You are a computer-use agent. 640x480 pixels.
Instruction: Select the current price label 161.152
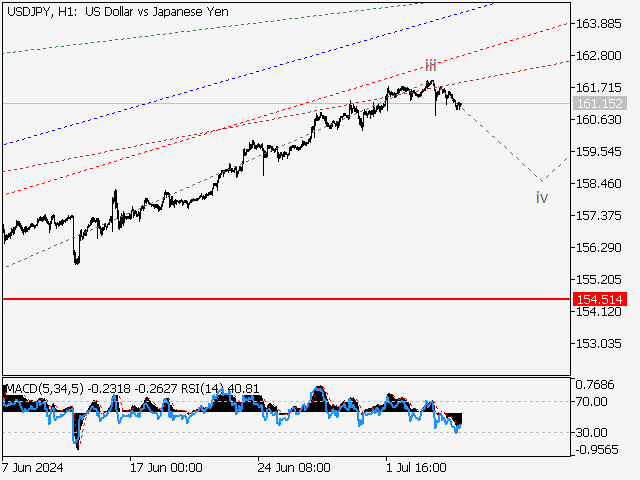600,104
